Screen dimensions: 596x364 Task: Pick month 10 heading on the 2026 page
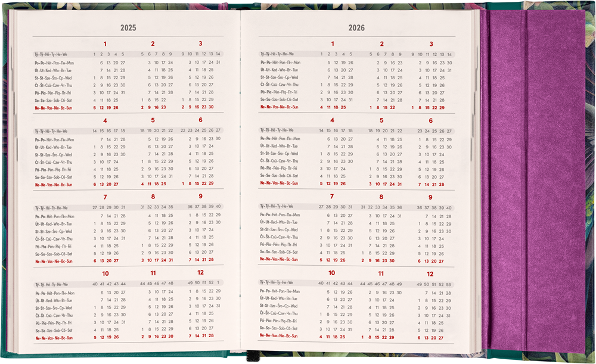click(332, 273)
